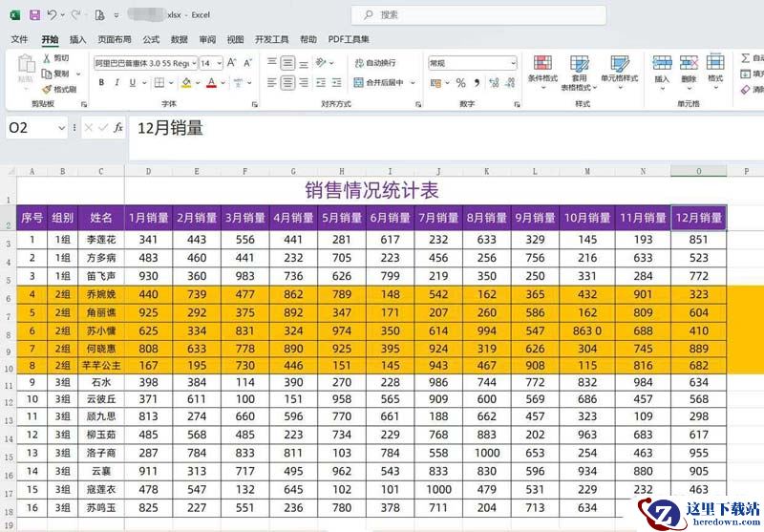This screenshot has width=764, height=532.
Task: Click the Decrease Decimal icon
Action: [x=510, y=83]
